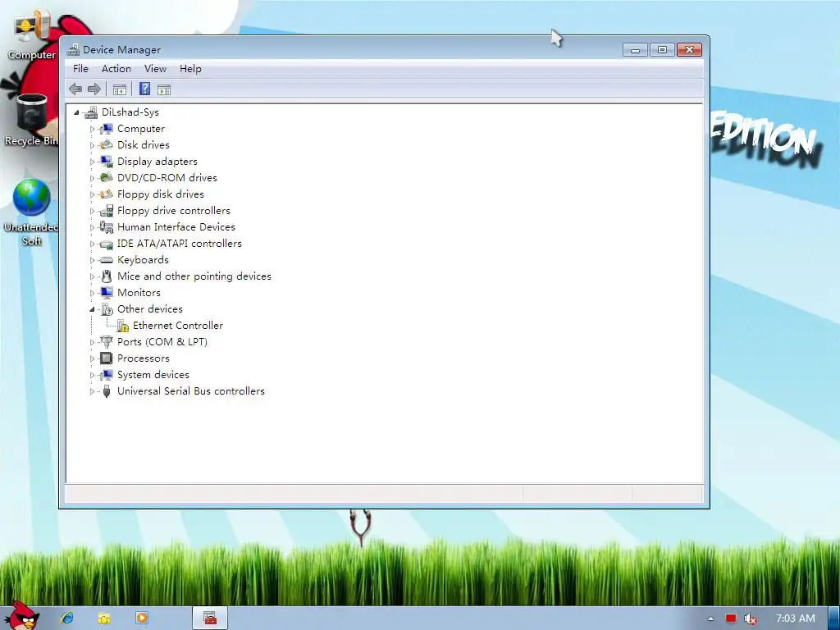The height and width of the screenshot is (630, 840).
Task: Collapse the Other devices node arrow
Action: 92,309
